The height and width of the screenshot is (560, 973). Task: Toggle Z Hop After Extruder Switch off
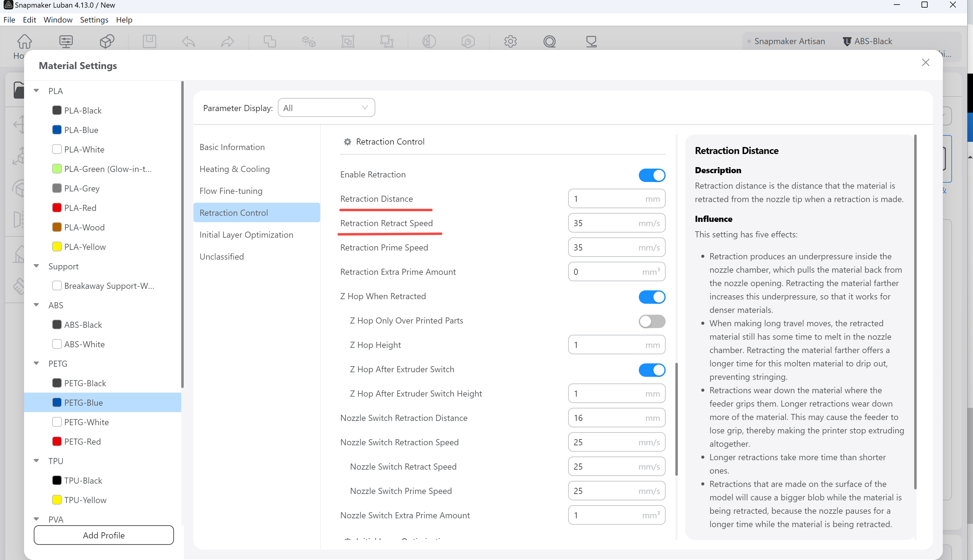pyautogui.click(x=652, y=370)
